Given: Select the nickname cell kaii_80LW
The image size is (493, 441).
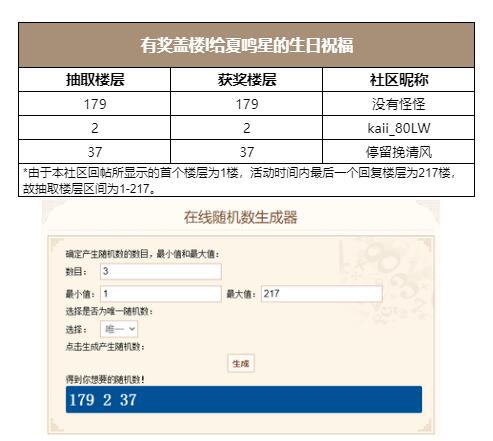Looking at the screenshot, I should (x=399, y=128).
